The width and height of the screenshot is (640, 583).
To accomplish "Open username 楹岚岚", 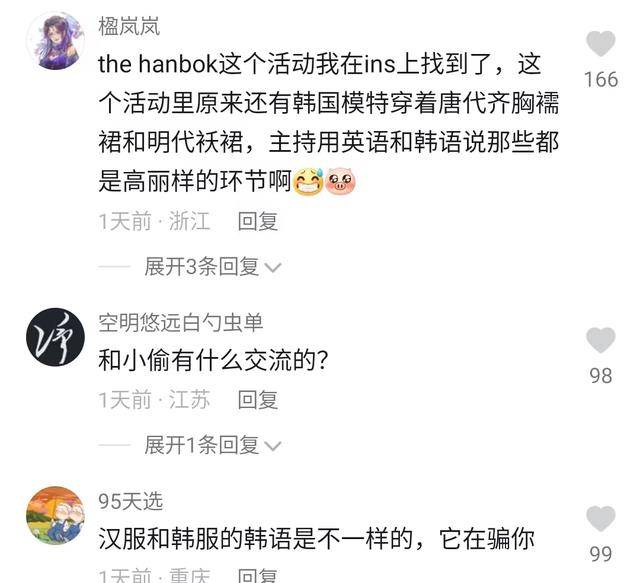I will [x=129, y=27].
